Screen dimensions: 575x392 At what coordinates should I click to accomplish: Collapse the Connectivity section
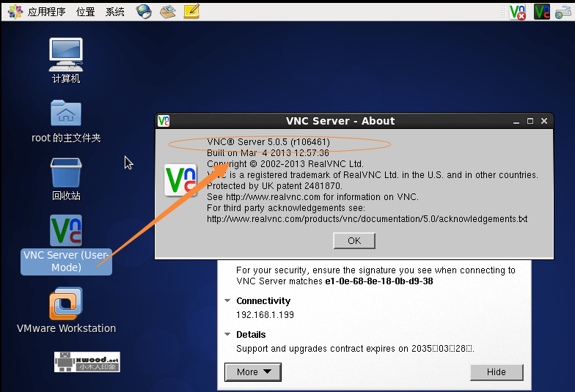click(x=227, y=300)
